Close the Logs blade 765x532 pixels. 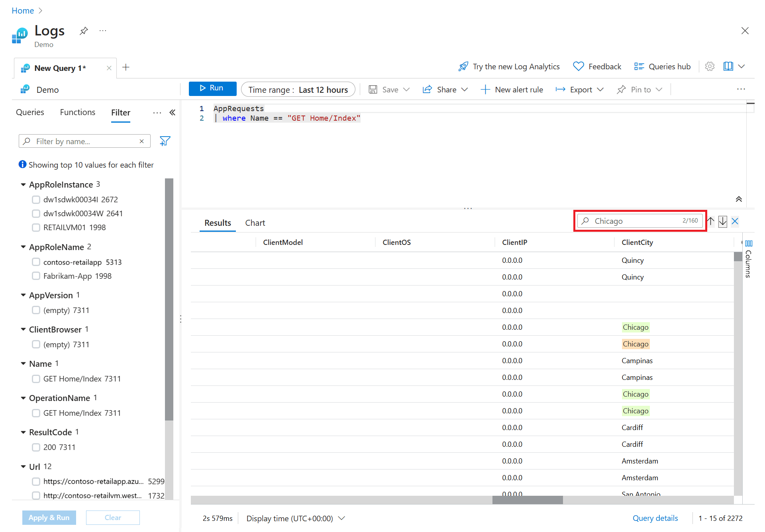click(745, 31)
